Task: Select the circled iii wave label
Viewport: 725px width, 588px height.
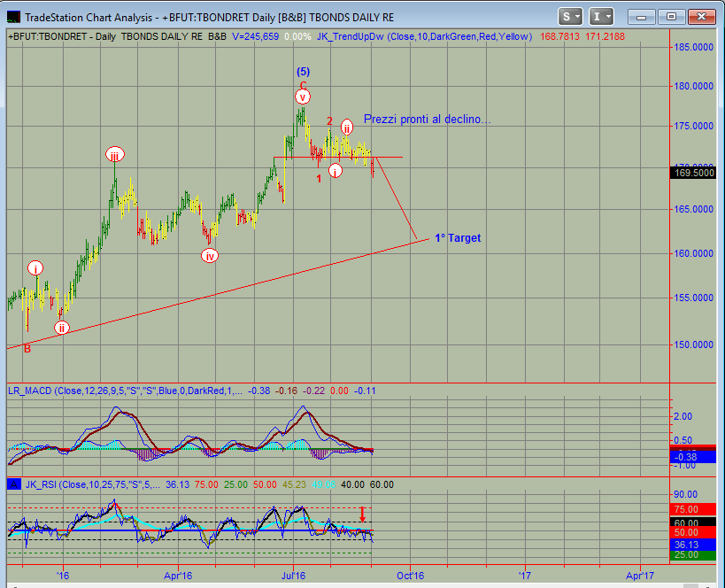Action: point(115,156)
